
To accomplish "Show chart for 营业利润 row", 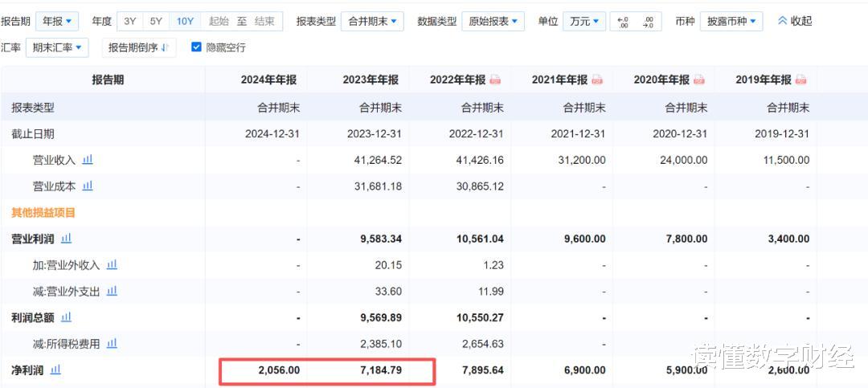I will tap(66, 239).
